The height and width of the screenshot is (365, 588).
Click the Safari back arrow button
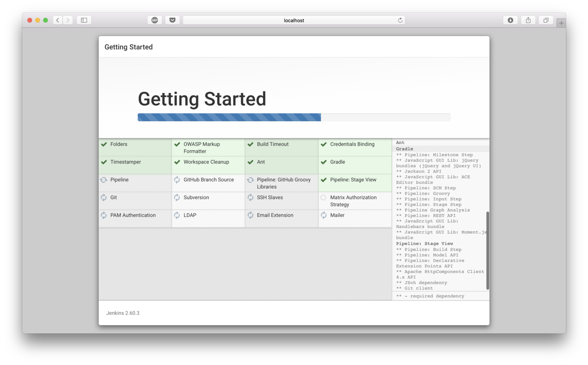pos(58,20)
